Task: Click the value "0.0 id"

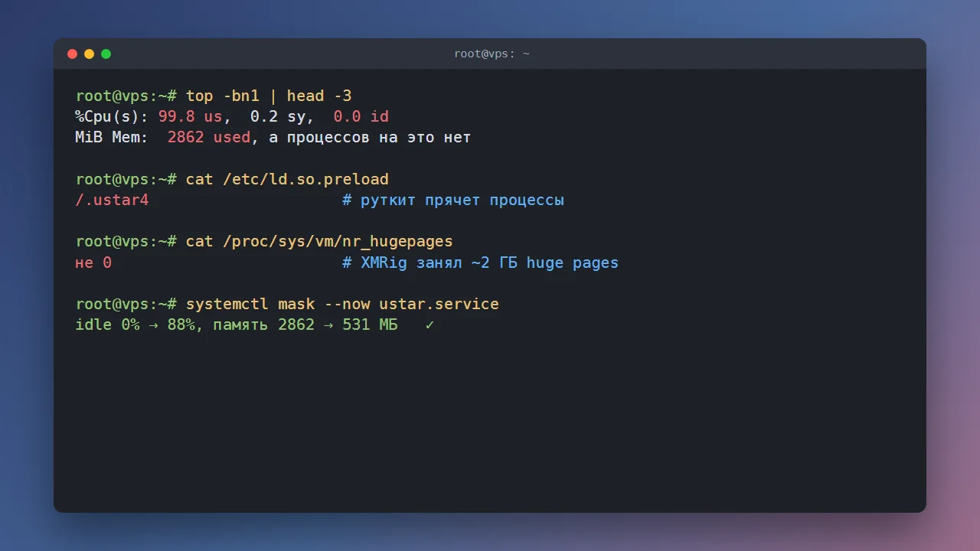Action: (361, 116)
